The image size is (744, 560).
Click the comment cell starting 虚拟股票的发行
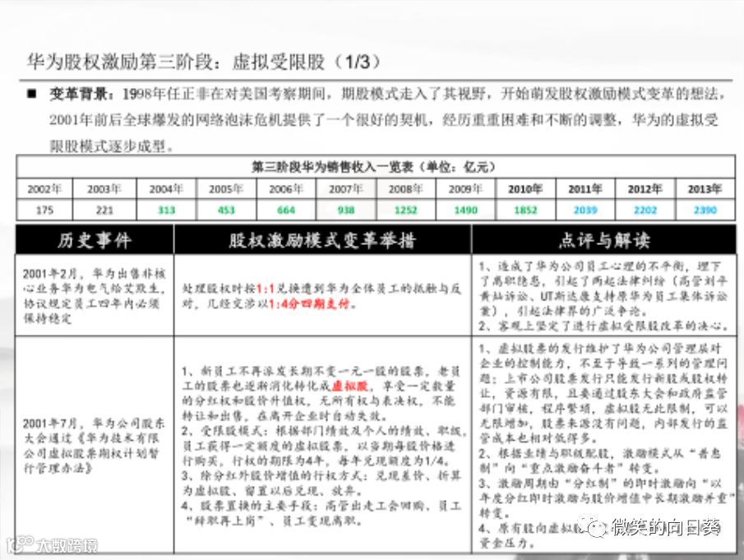coord(604,445)
